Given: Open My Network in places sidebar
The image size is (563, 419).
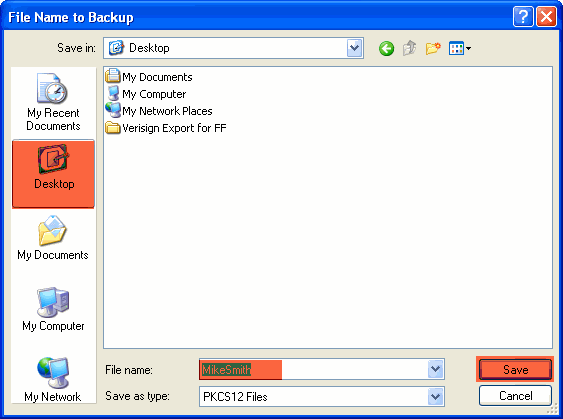Looking at the screenshot, I should point(53,380).
